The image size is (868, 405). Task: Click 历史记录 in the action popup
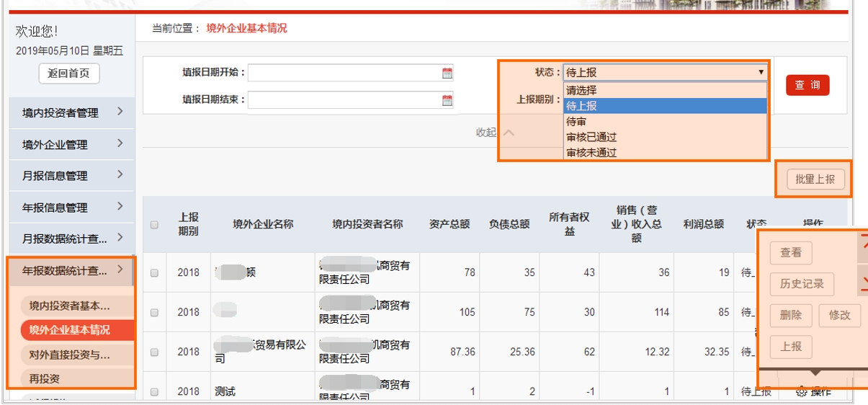(802, 284)
